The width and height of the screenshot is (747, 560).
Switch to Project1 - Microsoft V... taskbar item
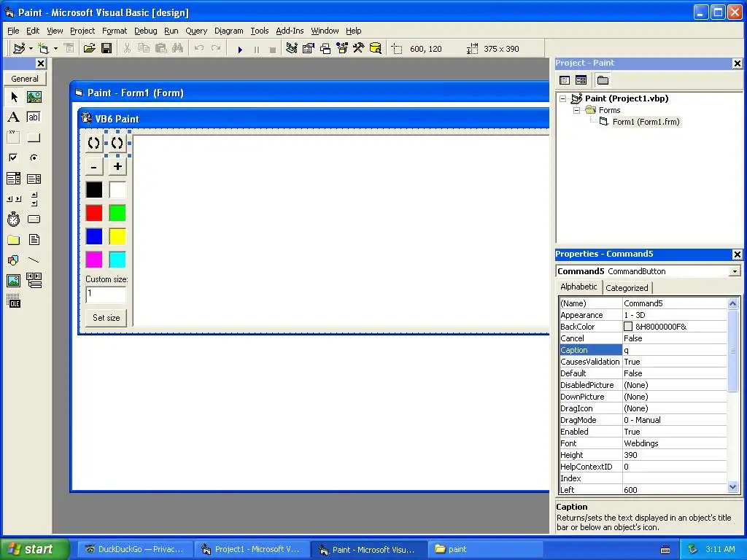point(251,549)
